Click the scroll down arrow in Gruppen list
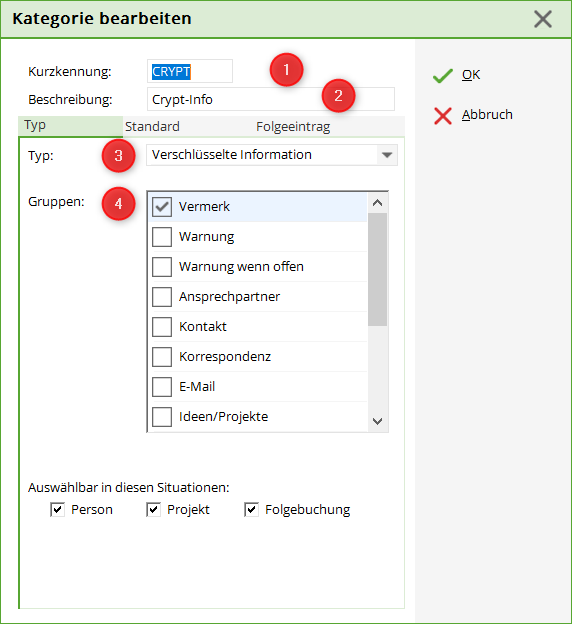Image resolution: width=572 pixels, height=624 pixels. pos(377,421)
